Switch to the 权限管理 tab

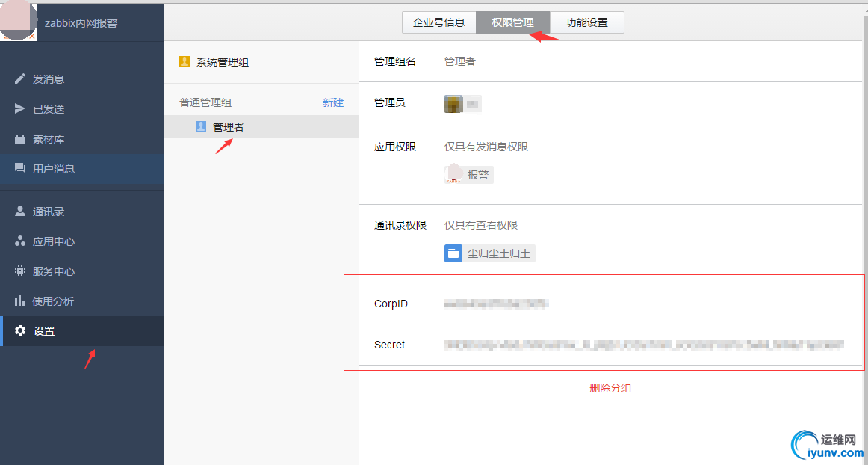(512, 22)
